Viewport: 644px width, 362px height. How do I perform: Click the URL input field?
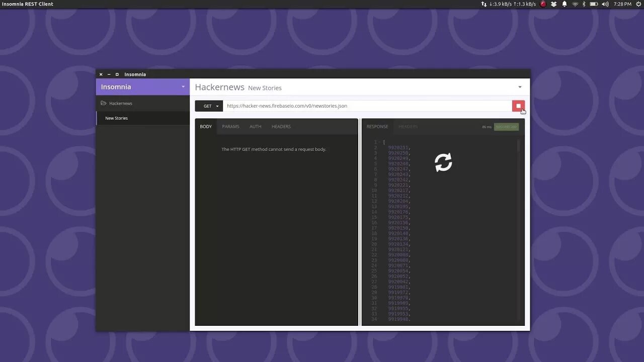[367, 106]
